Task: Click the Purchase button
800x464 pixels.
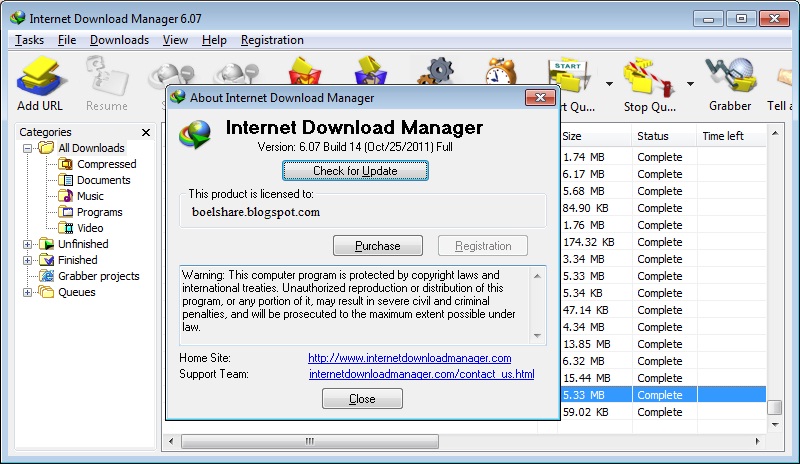Action: tap(378, 246)
